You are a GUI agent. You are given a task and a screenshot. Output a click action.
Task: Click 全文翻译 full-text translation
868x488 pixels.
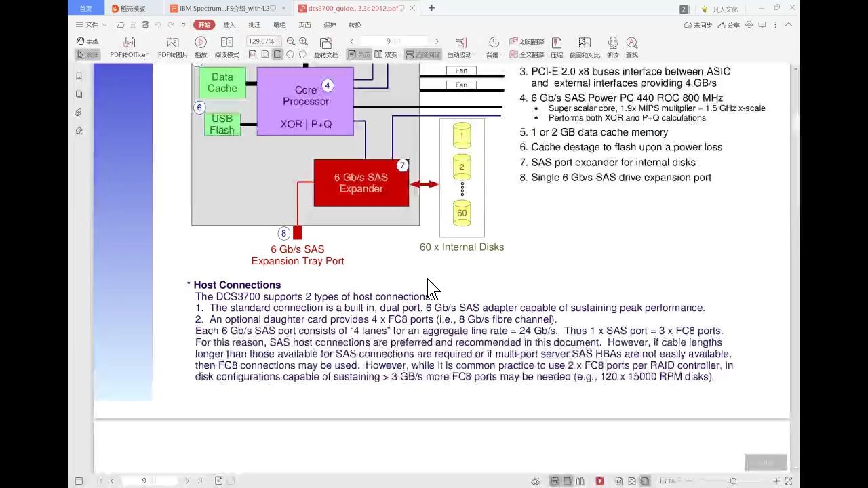(527, 54)
